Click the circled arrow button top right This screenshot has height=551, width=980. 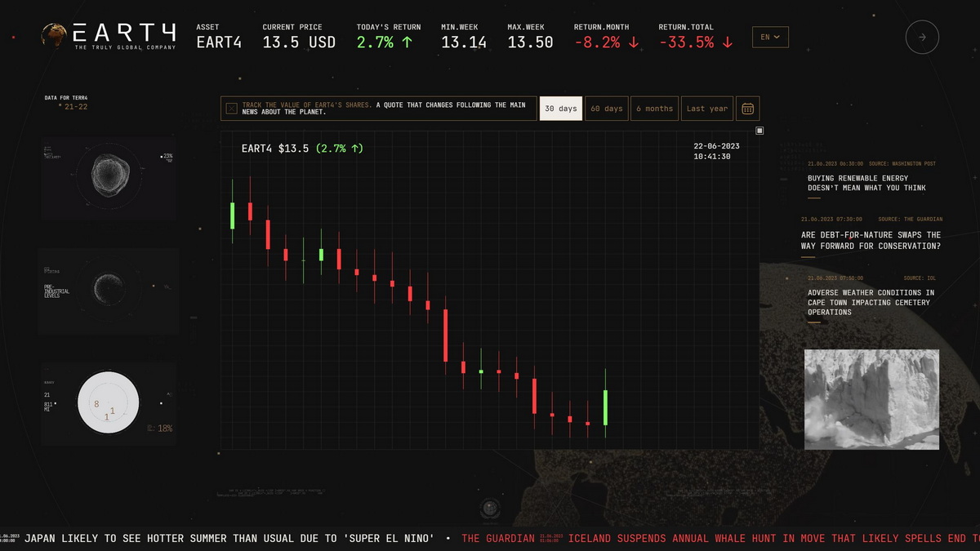pyautogui.click(x=922, y=37)
